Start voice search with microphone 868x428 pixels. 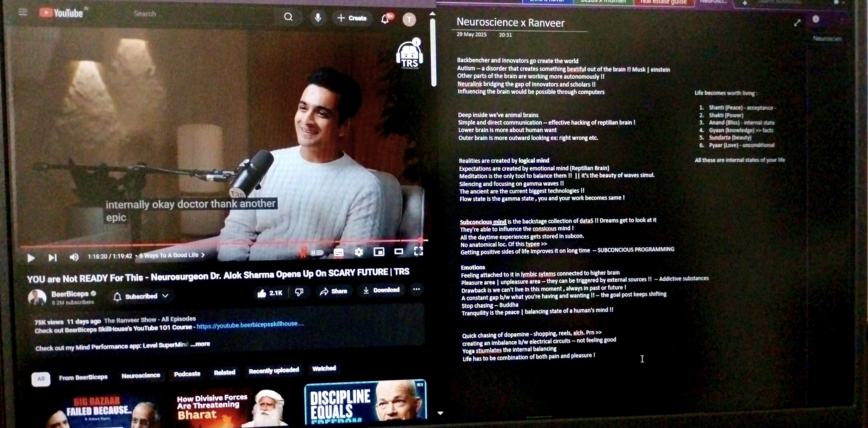point(318,18)
